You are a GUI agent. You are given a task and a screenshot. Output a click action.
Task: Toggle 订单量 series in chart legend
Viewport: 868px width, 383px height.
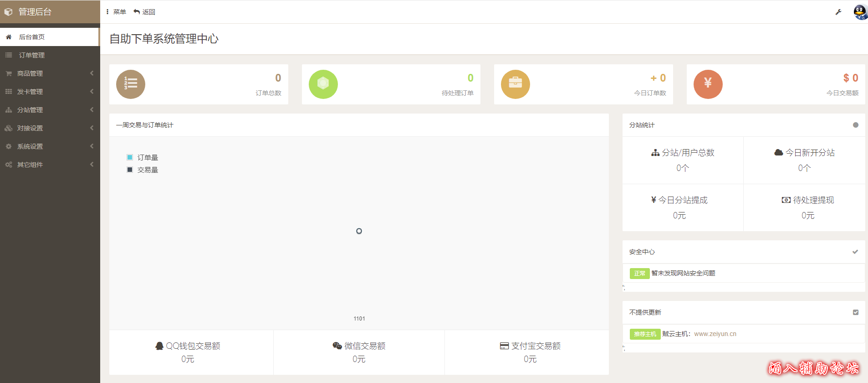tap(143, 157)
